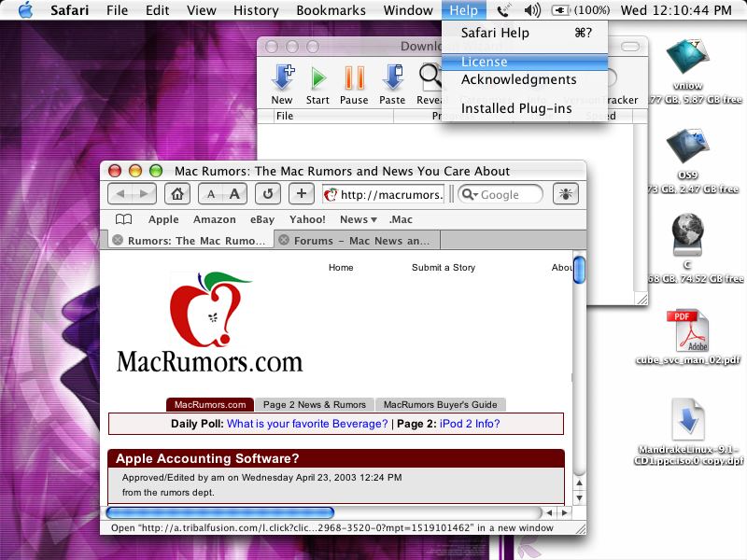Choose Installed Plug-ins from Help menu
Screen dimensions: 747x560
coord(525,108)
